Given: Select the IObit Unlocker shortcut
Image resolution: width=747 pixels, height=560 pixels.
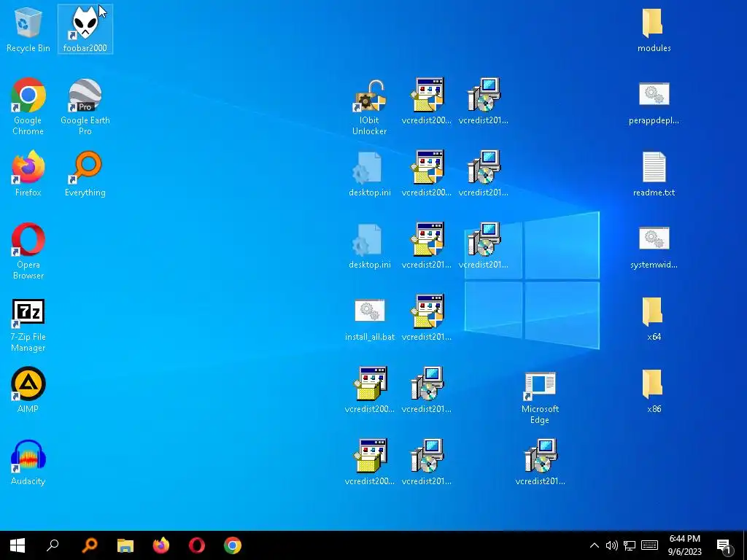Looking at the screenshot, I should [x=370, y=106].
